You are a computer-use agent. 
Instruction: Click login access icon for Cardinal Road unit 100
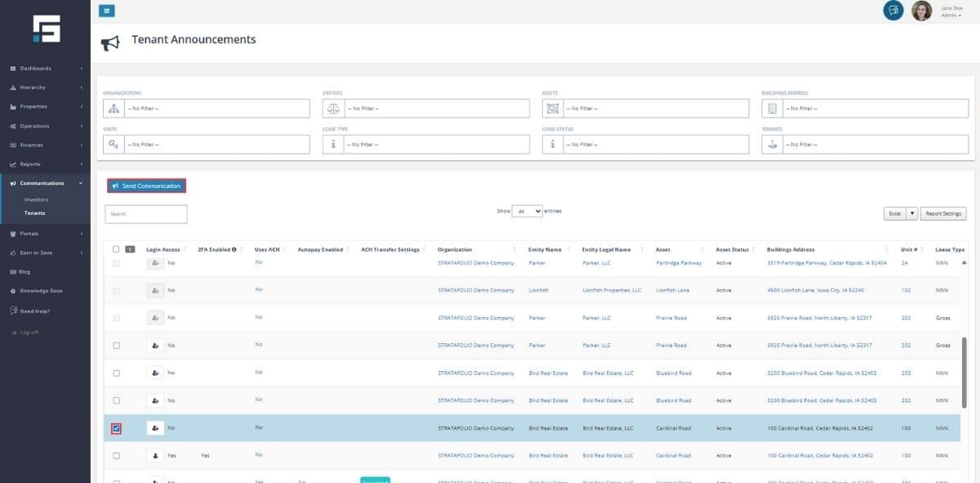[155, 427]
